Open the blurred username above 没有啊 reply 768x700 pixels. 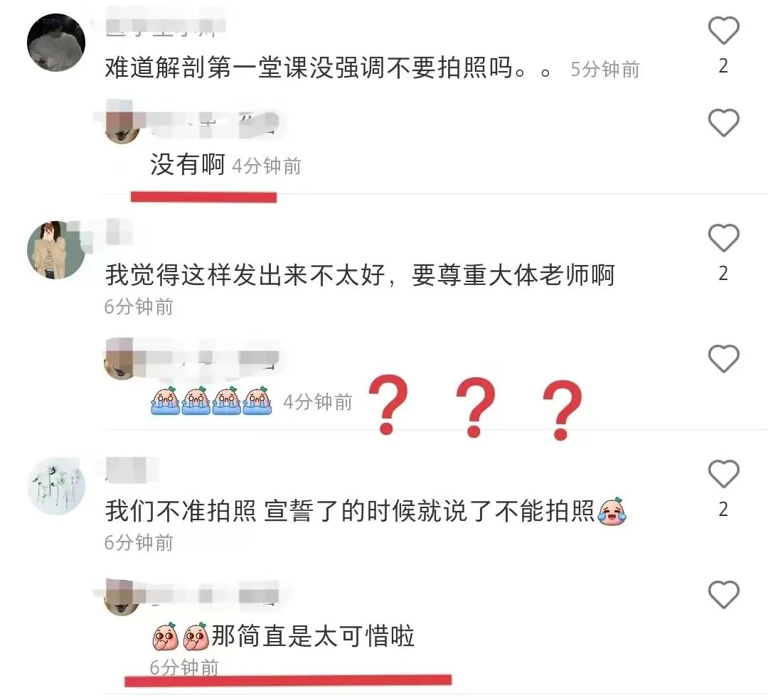tap(210, 122)
